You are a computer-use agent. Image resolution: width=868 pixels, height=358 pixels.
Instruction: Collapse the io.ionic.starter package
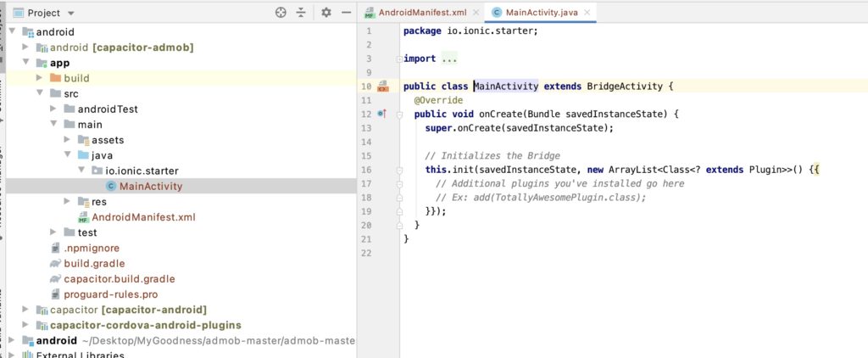coord(81,171)
